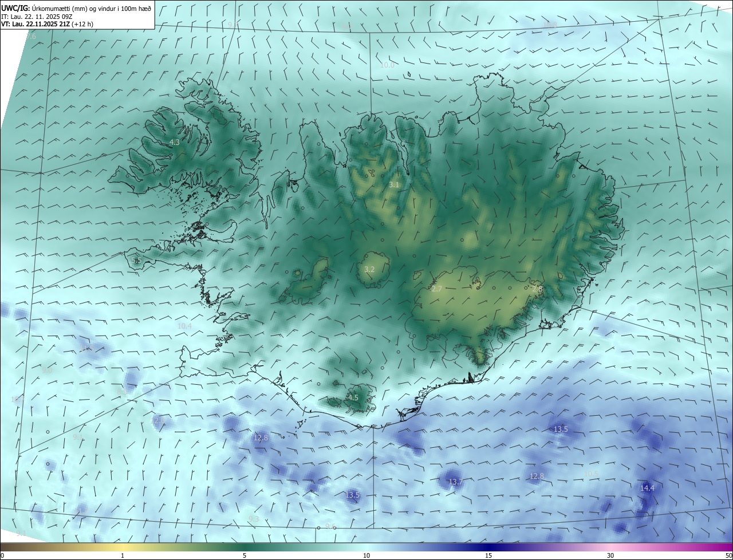Click the 1 tick on the color scale
This screenshot has height=560, width=733.
point(123,555)
